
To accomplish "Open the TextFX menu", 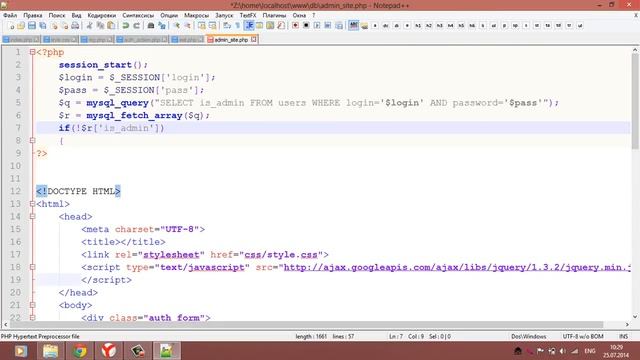I will click(x=248, y=16).
